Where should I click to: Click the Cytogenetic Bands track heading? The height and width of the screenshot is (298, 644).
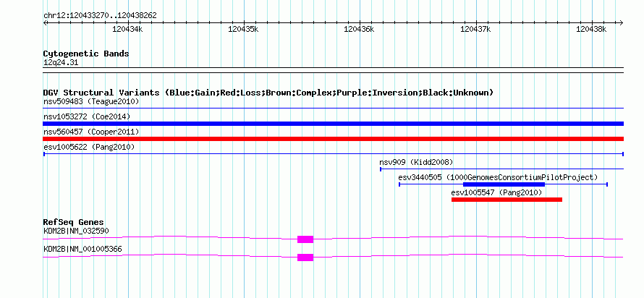(86, 54)
